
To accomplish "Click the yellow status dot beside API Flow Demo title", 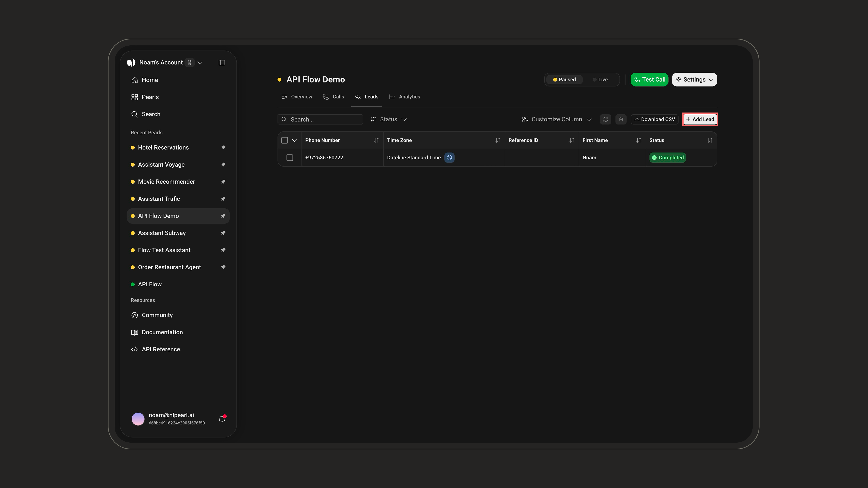I will pos(279,80).
